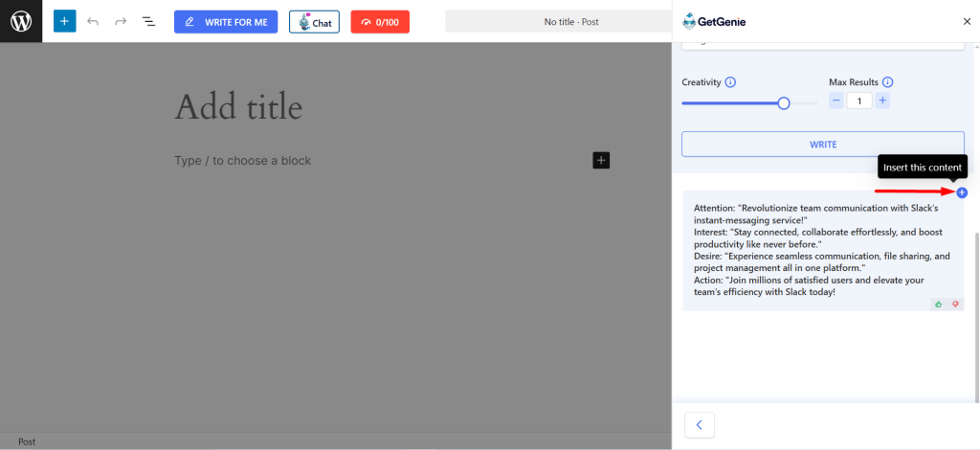This screenshot has height=450, width=980.
Task: Open the document overview list view
Action: [148, 22]
